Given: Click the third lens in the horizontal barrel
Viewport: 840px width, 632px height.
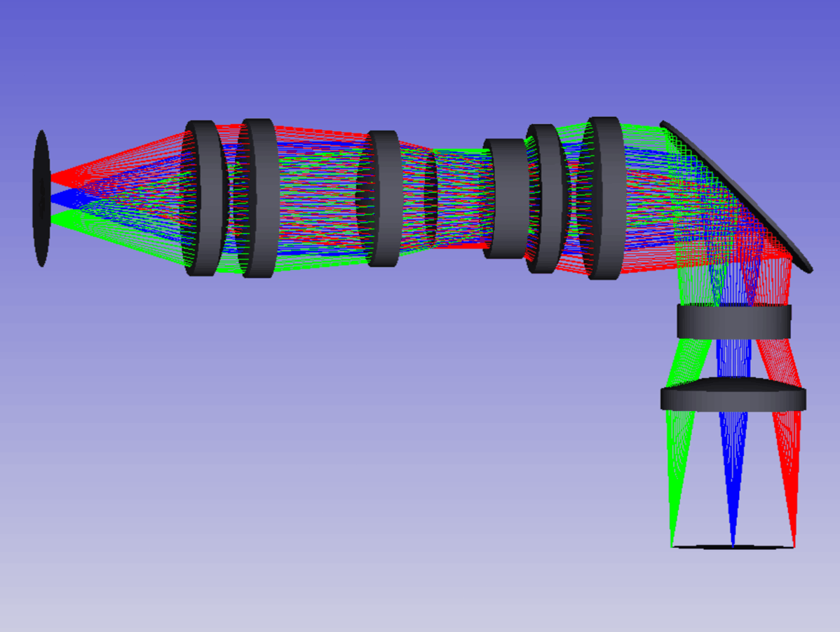Looking at the screenshot, I should (x=384, y=198).
